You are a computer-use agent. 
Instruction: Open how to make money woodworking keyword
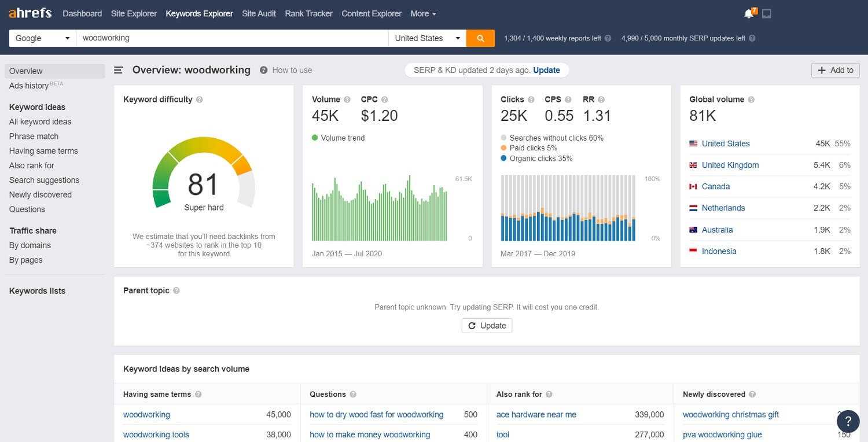point(370,434)
